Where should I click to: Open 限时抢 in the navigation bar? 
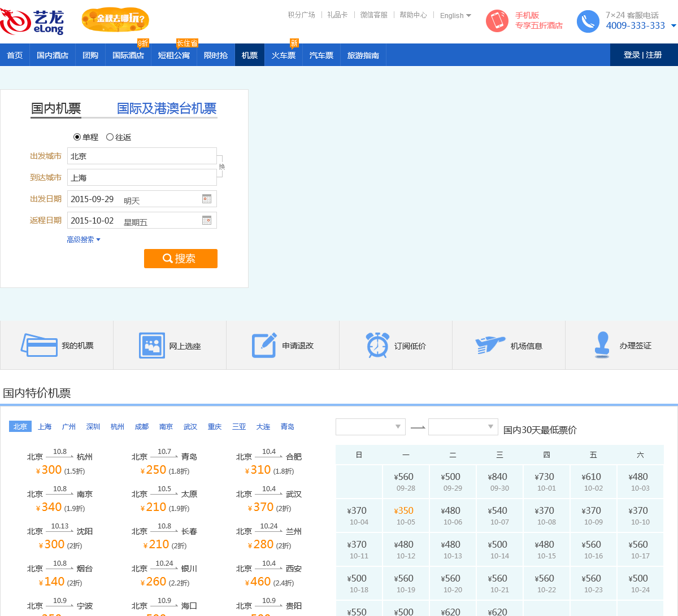coord(216,55)
